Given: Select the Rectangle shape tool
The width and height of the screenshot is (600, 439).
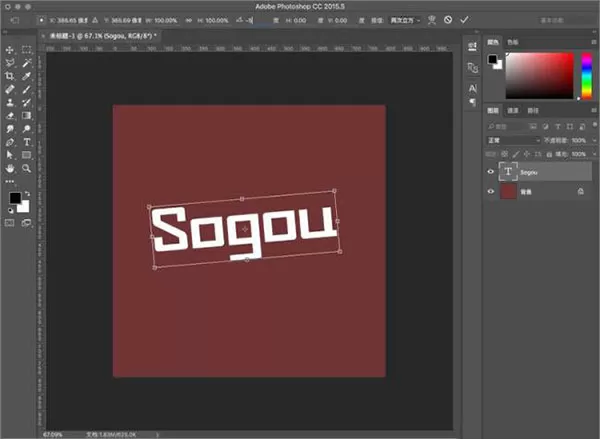Looking at the screenshot, I should click(26, 155).
